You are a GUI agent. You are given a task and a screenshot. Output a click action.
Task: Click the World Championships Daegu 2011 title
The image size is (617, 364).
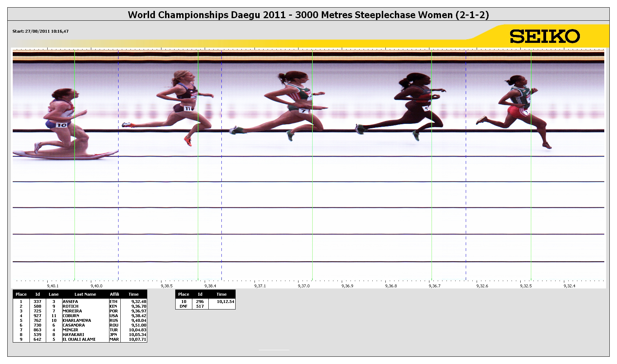point(308,15)
